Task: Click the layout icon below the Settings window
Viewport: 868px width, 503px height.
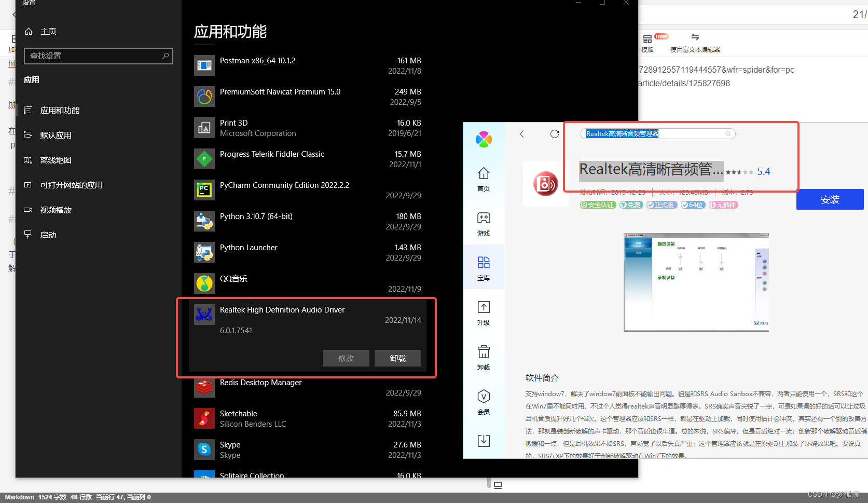Action: 498,485
